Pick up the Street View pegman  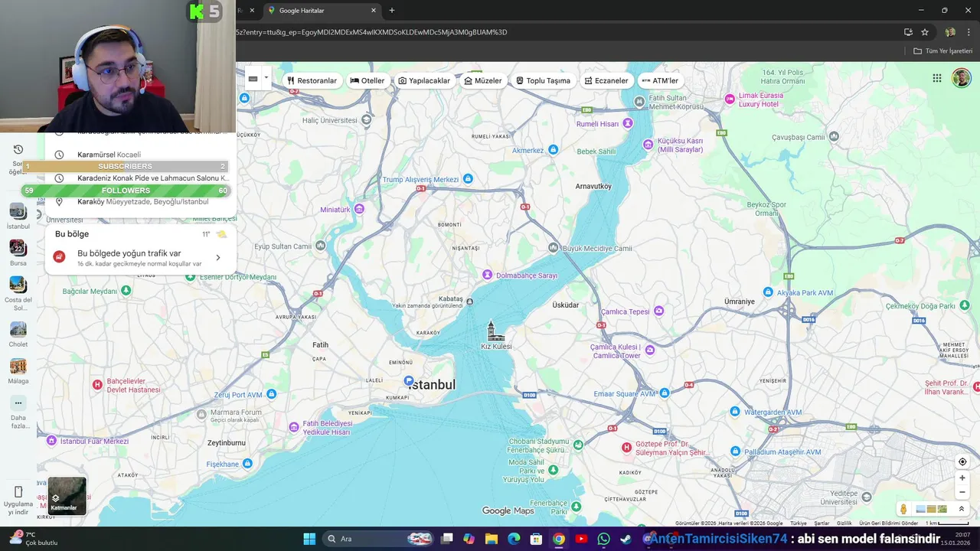(903, 509)
